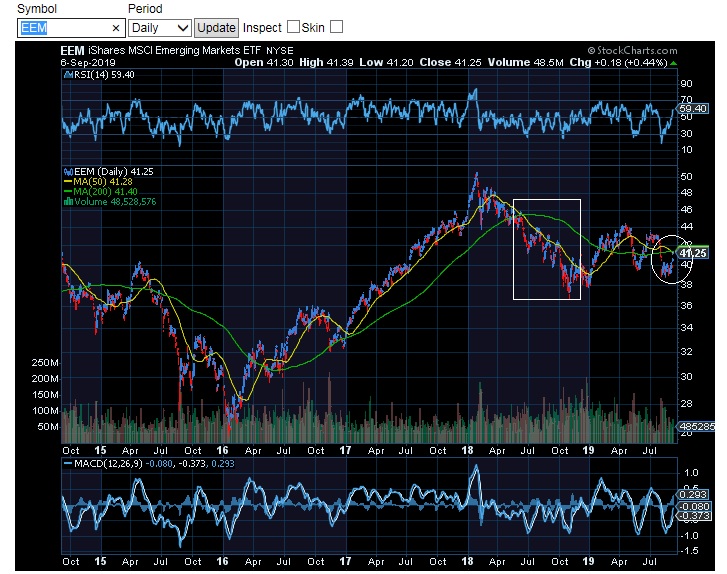Viewport: 727px width, 574px height.
Task: Click the Volume bars legend icon
Action: tap(65, 201)
